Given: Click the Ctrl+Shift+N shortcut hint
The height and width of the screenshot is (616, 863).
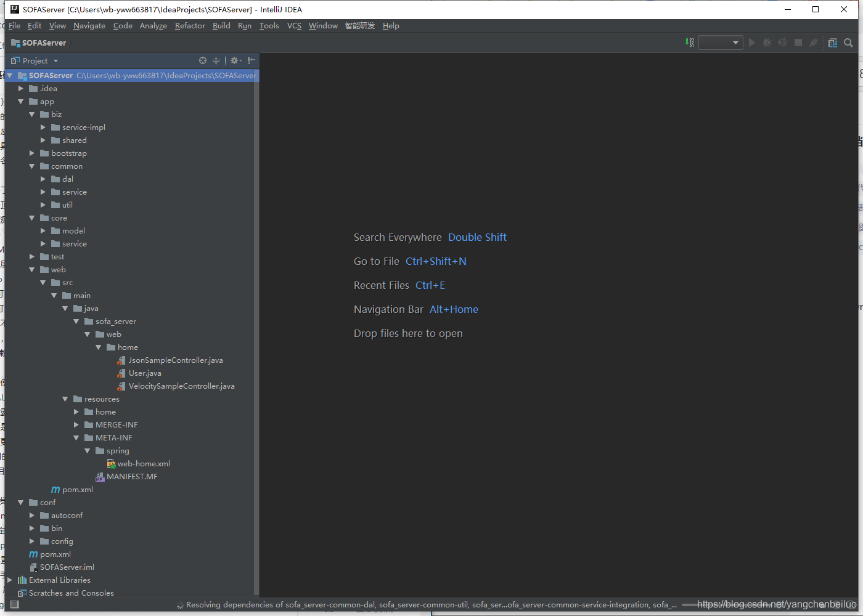Looking at the screenshot, I should pyautogui.click(x=436, y=262).
